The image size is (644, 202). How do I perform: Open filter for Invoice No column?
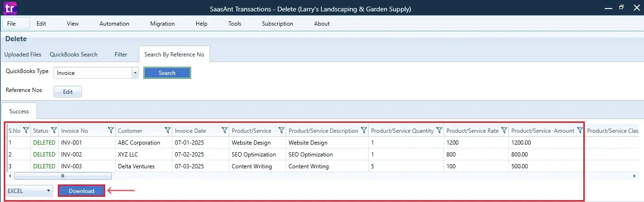click(x=111, y=130)
